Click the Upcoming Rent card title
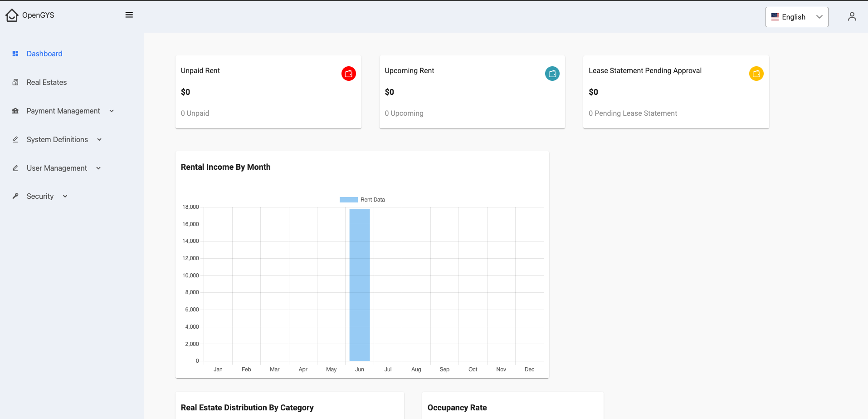Viewport: 868px width, 419px height. [x=409, y=71]
